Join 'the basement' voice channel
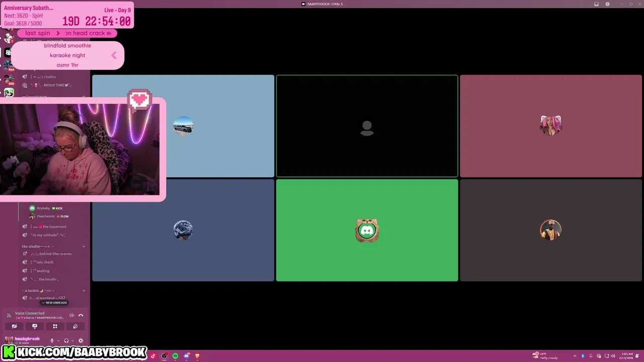Image resolution: width=644 pixels, height=362 pixels. 53,226
